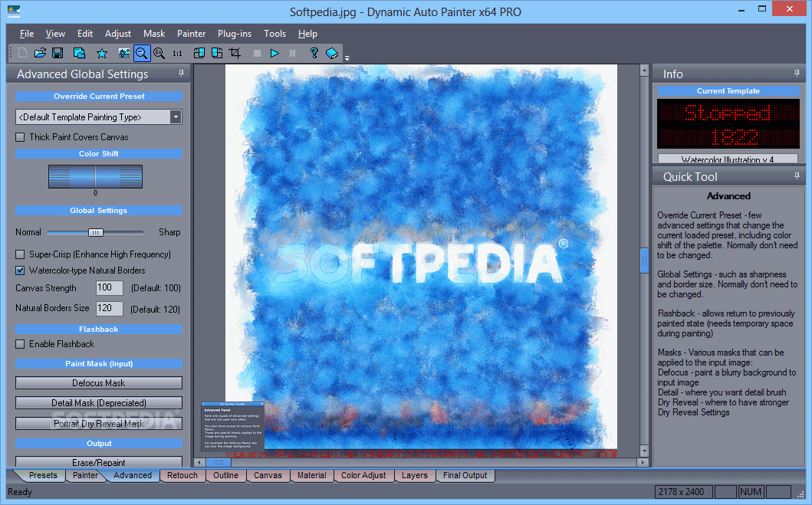This screenshot has height=505, width=812.
Task: Switch to the Layers tab
Action: [x=415, y=476]
